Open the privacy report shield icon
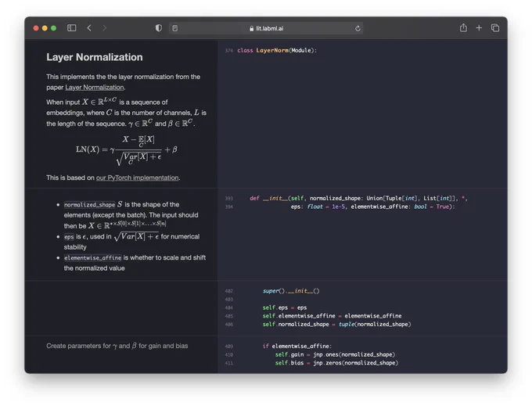 click(159, 28)
